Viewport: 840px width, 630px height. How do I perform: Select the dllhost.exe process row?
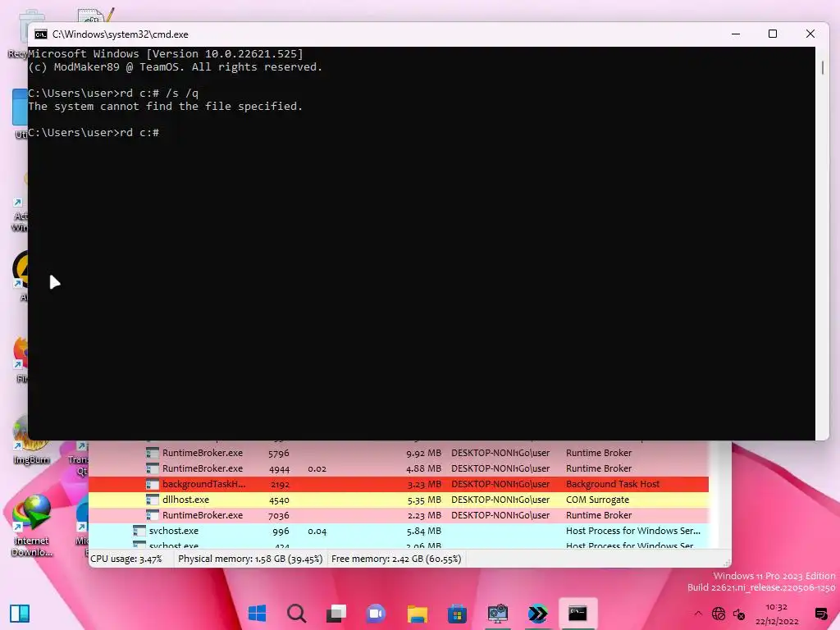coord(399,500)
